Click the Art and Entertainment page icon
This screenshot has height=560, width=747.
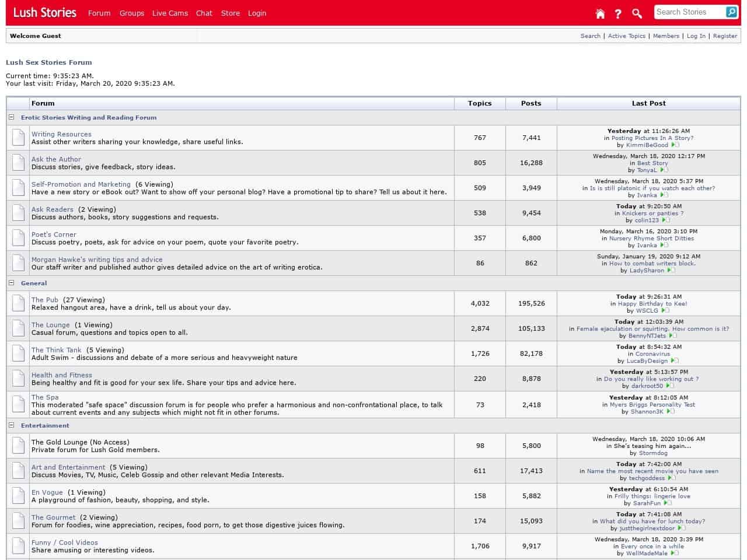18,471
